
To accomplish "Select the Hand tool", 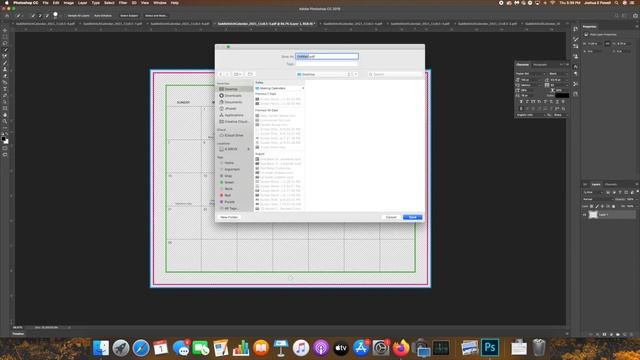I will (x=5, y=115).
